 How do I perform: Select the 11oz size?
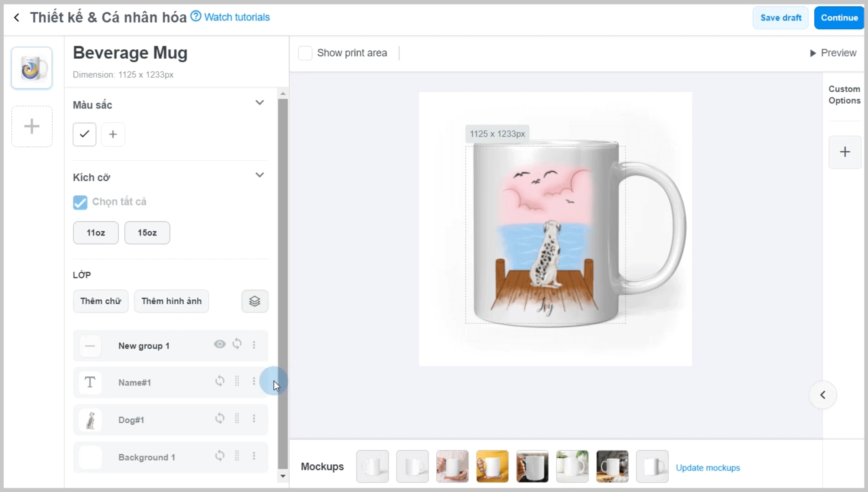(x=96, y=233)
